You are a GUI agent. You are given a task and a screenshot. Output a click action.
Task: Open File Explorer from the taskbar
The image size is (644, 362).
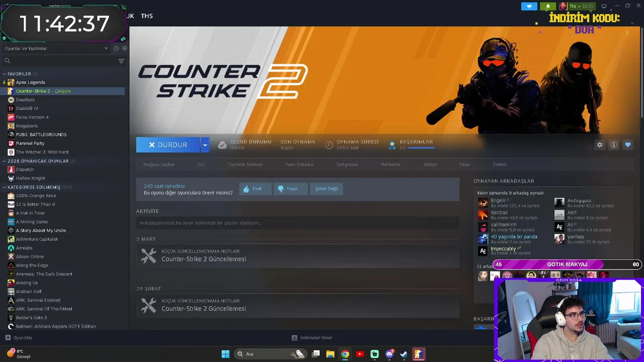point(330,354)
